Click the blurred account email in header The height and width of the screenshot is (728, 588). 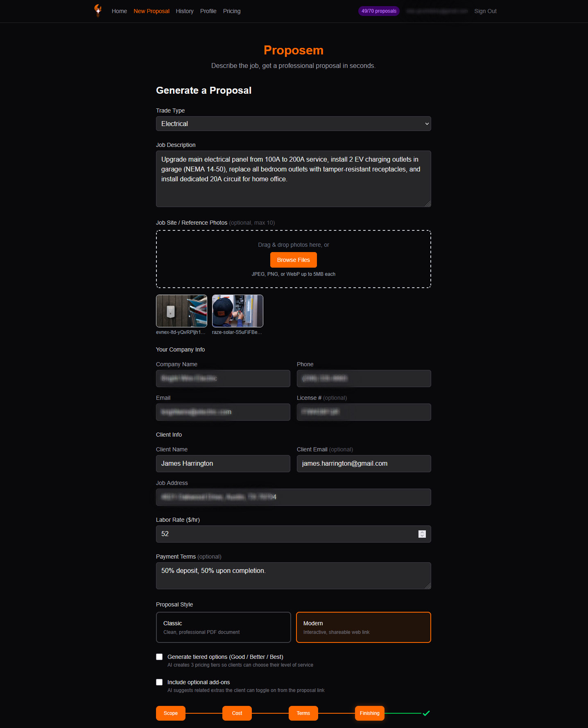click(x=437, y=11)
